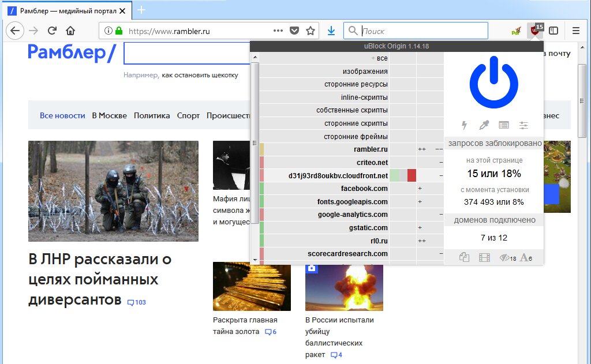Toggle the big blue uBlock power button
Viewport: 591px width, 364px height.
[494, 82]
